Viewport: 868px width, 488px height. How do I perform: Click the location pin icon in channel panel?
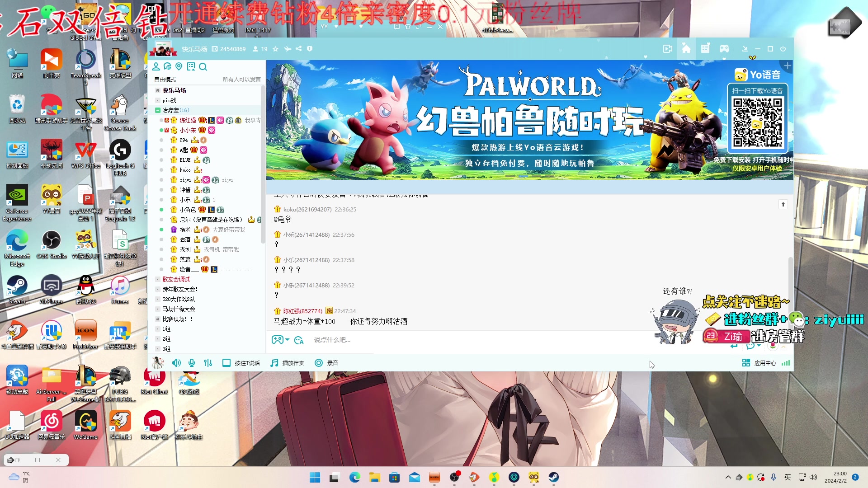179,67
